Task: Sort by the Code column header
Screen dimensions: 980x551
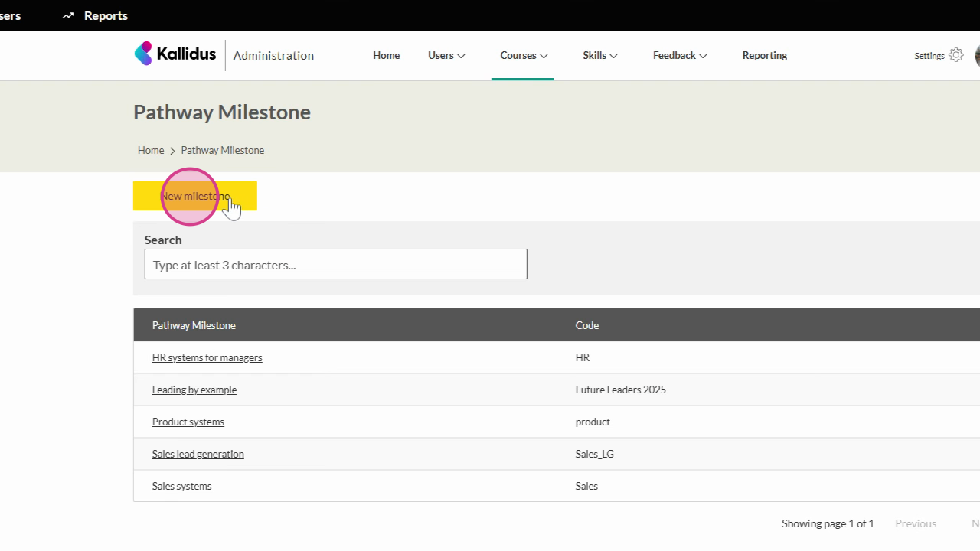Action: 586,325
